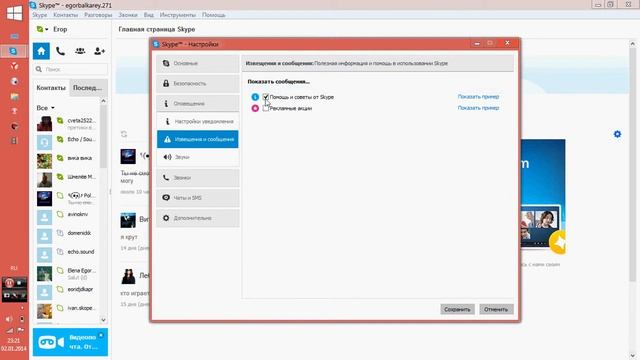Click the add contact icon
640x360 pixels.
(99, 51)
